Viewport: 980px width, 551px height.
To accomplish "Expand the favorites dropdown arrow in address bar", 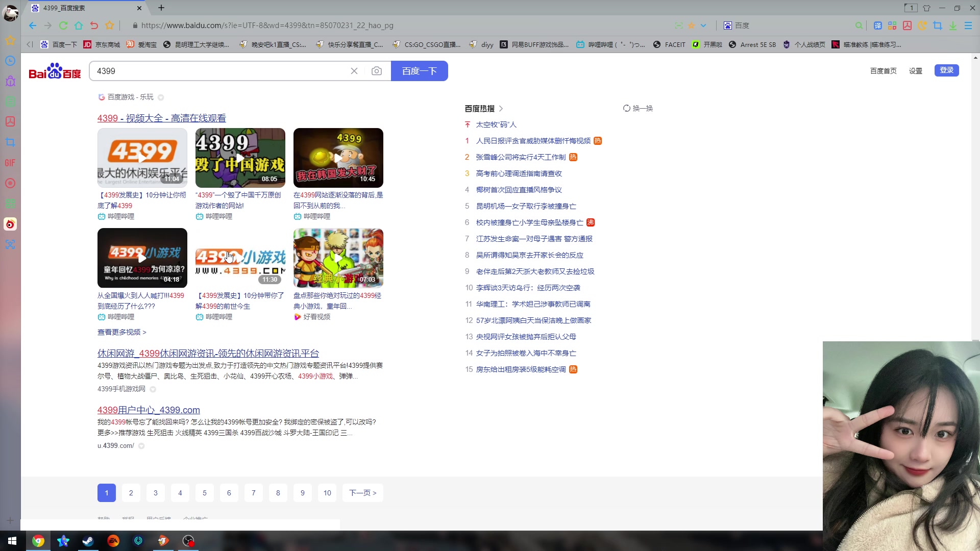I will tap(703, 26).
